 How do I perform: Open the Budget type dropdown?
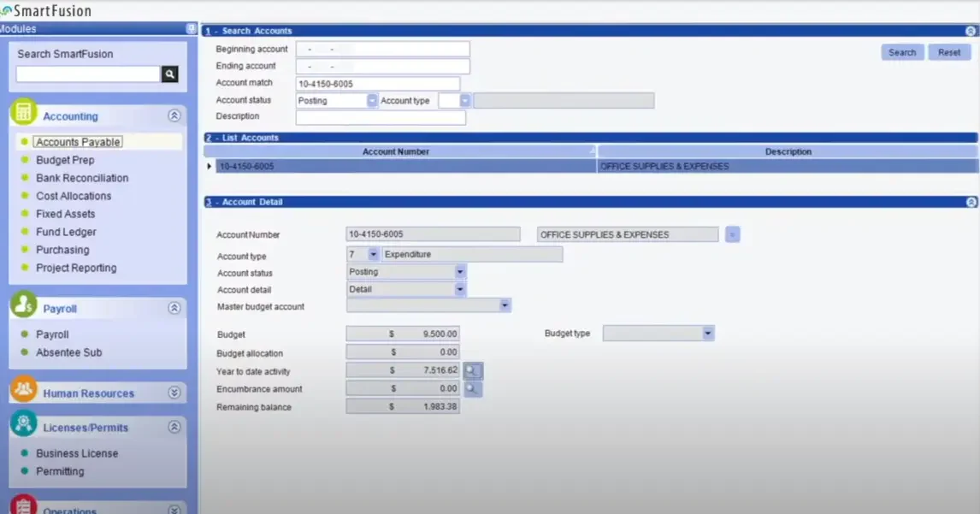[708, 334]
